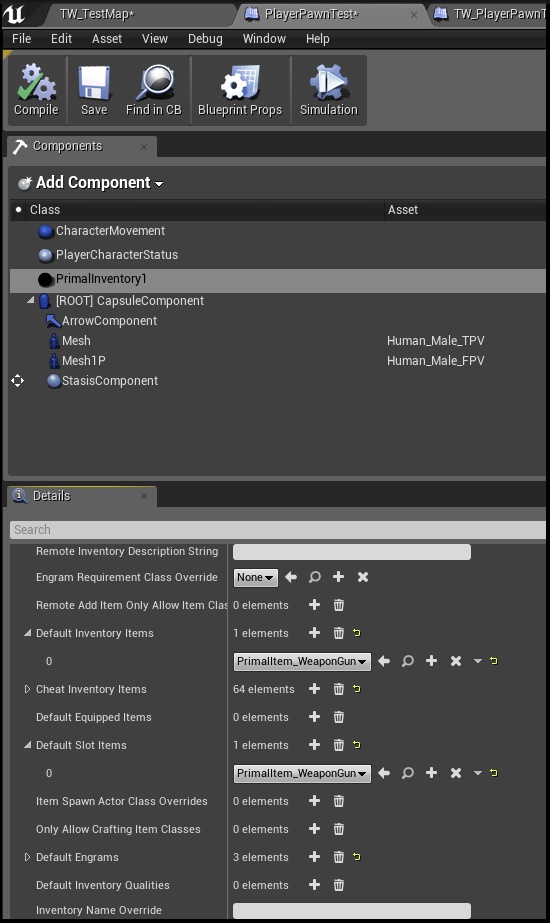The width and height of the screenshot is (550, 923).
Task: Expand the Cheat Inventory Items array
Action: coord(27,689)
